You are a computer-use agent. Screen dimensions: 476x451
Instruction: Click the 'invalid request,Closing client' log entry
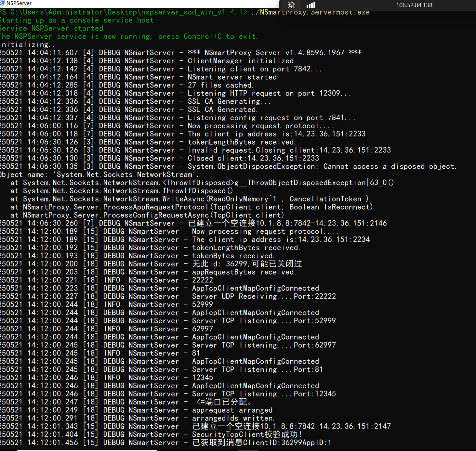[x=195, y=150]
